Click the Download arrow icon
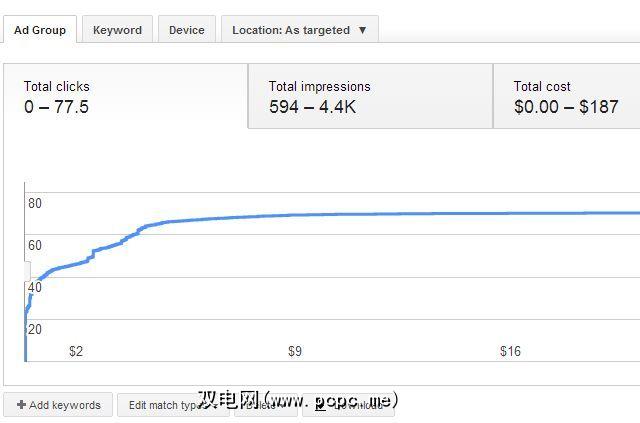Viewport: 640px width, 423px height. 320,405
